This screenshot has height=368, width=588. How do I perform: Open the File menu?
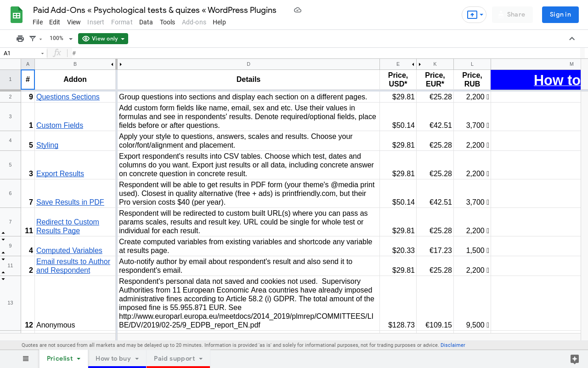(38, 22)
